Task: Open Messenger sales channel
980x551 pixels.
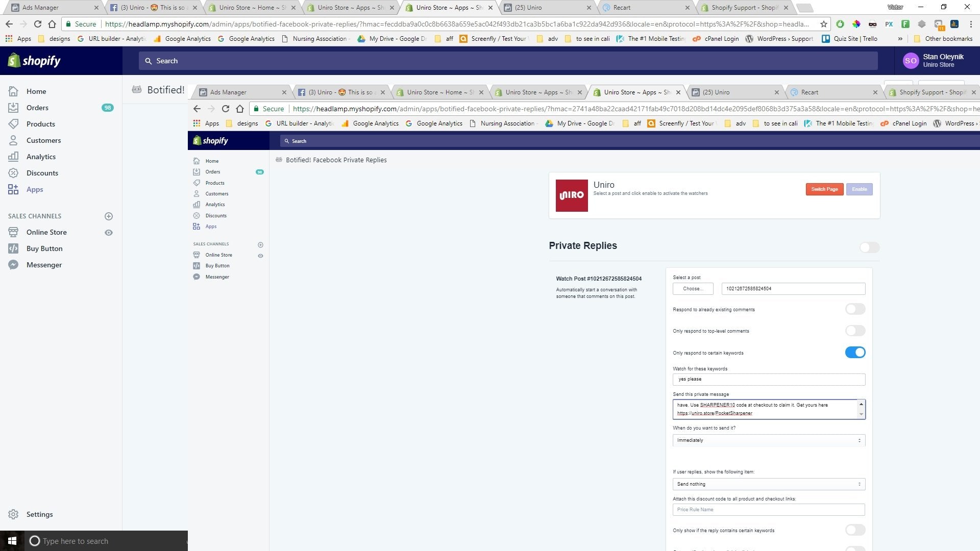Action: click(x=44, y=265)
